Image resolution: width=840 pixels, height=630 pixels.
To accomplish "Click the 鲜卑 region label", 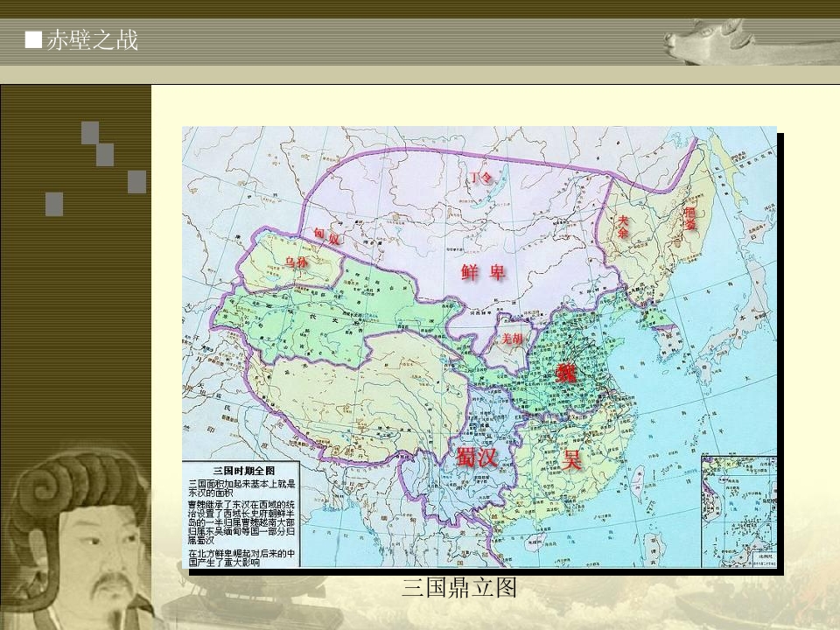I will (483, 273).
